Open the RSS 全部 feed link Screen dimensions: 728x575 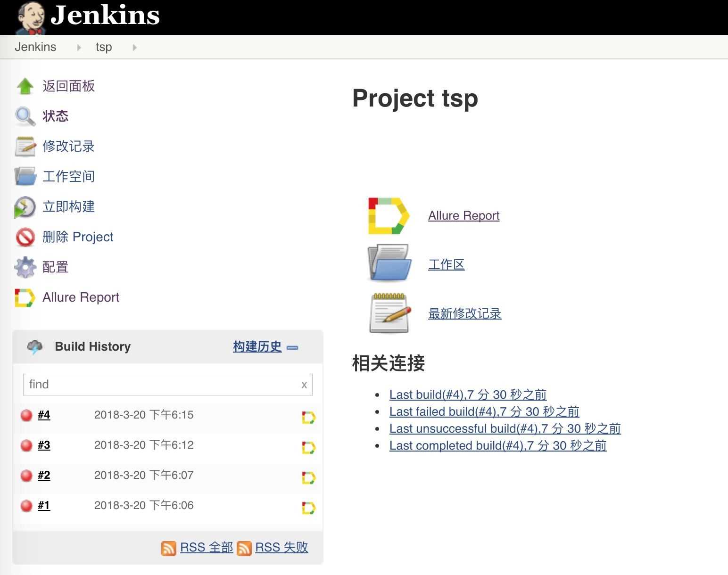[207, 548]
